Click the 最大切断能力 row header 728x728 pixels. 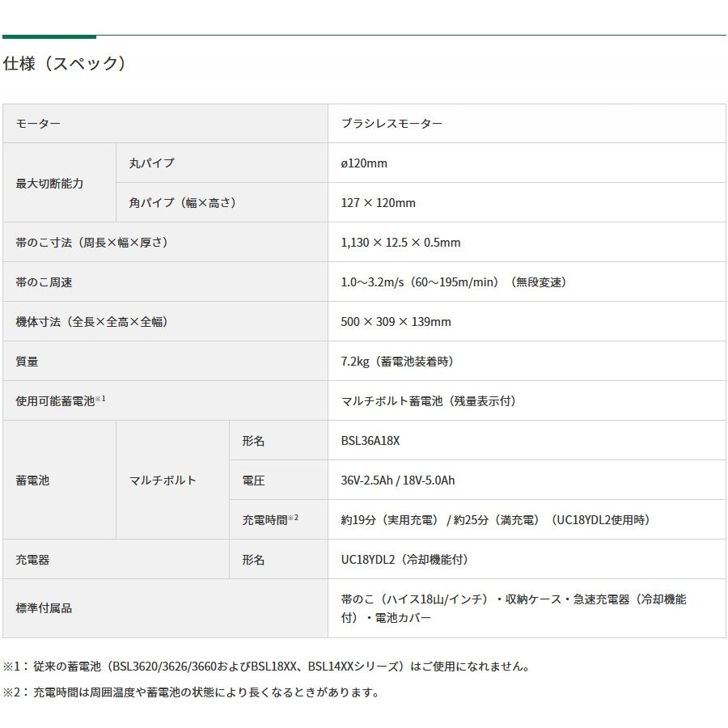click(x=50, y=184)
